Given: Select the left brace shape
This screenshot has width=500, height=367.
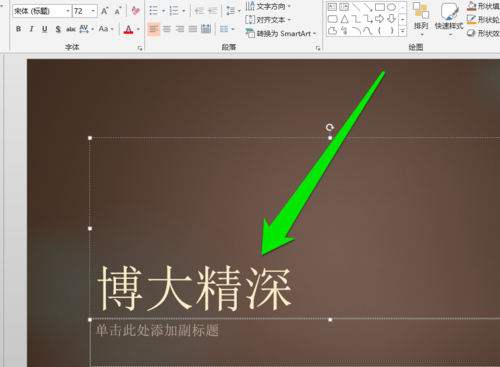Looking at the screenshot, I should [x=380, y=31].
